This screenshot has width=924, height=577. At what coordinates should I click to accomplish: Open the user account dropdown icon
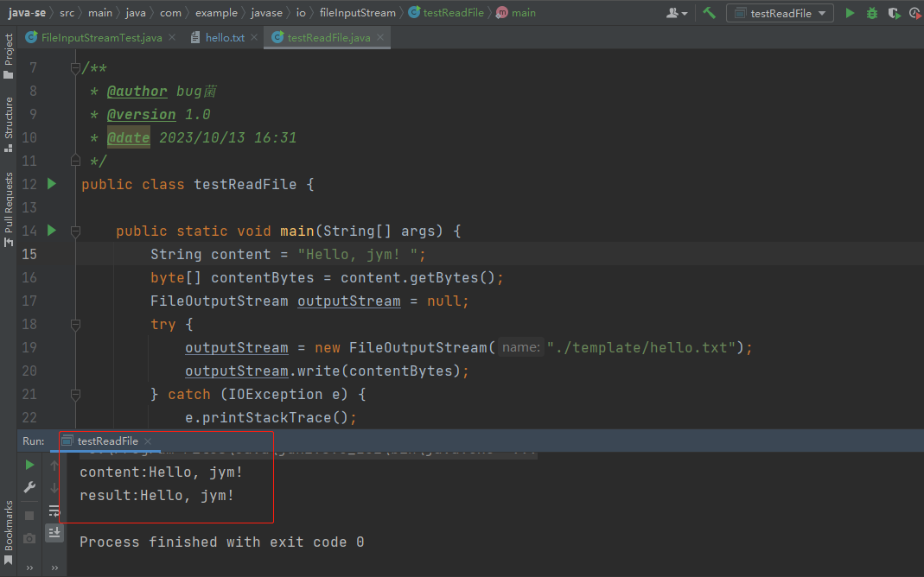[x=677, y=13]
